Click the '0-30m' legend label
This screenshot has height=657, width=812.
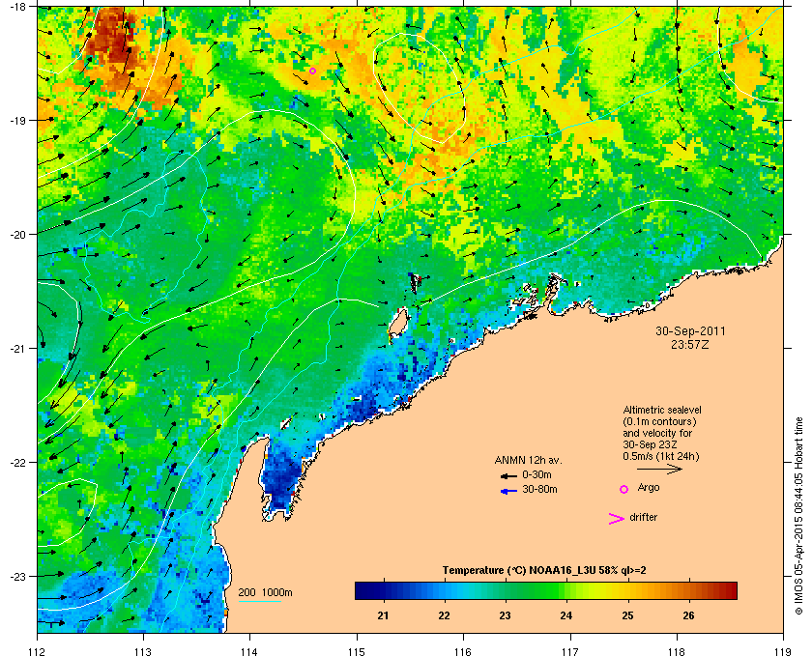[x=536, y=474]
